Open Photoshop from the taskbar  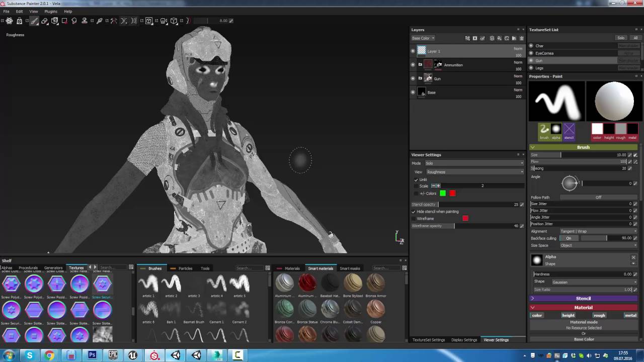click(x=92, y=355)
